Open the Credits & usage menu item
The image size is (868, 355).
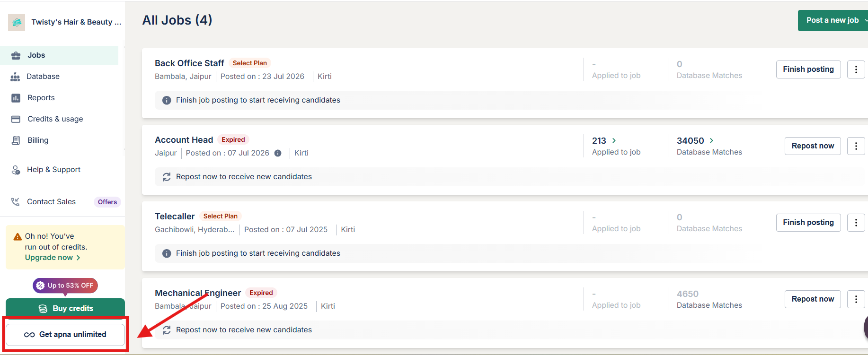coord(55,119)
